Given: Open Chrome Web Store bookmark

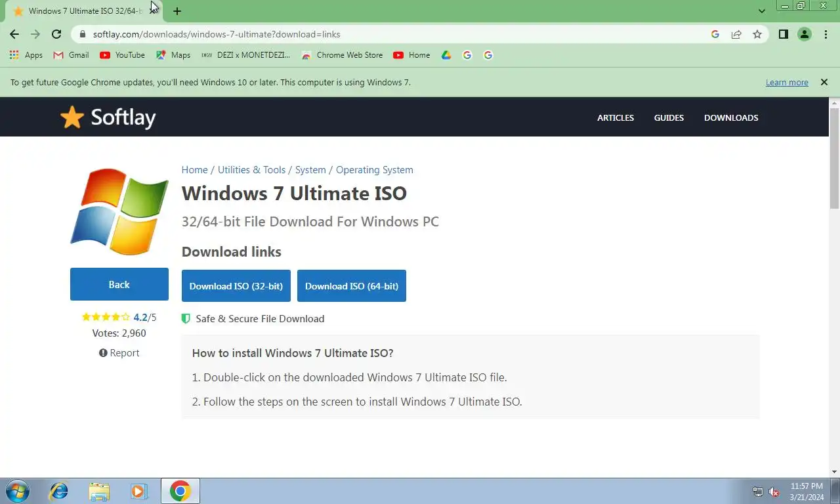Looking at the screenshot, I should tap(342, 55).
